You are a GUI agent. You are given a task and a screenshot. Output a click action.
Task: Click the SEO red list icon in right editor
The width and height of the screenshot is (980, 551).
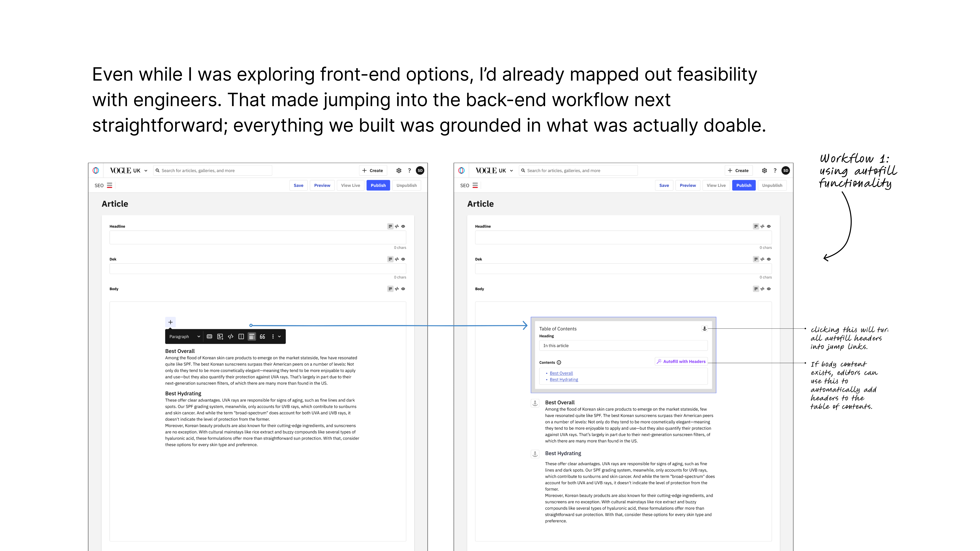pyautogui.click(x=475, y=186)
